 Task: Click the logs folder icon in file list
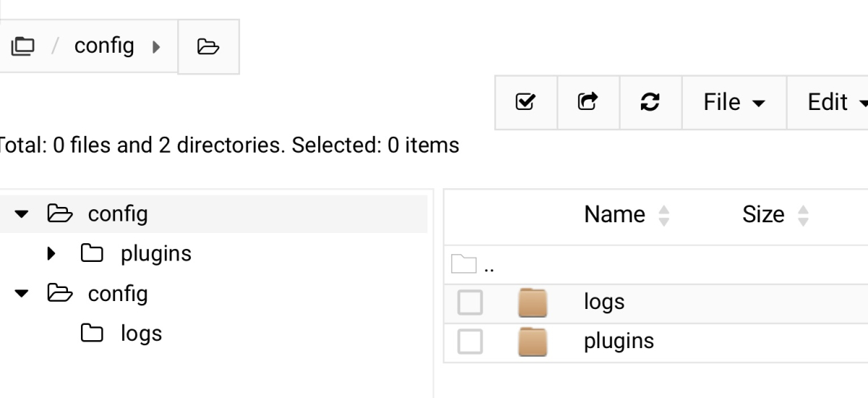[x=533, y=302]
